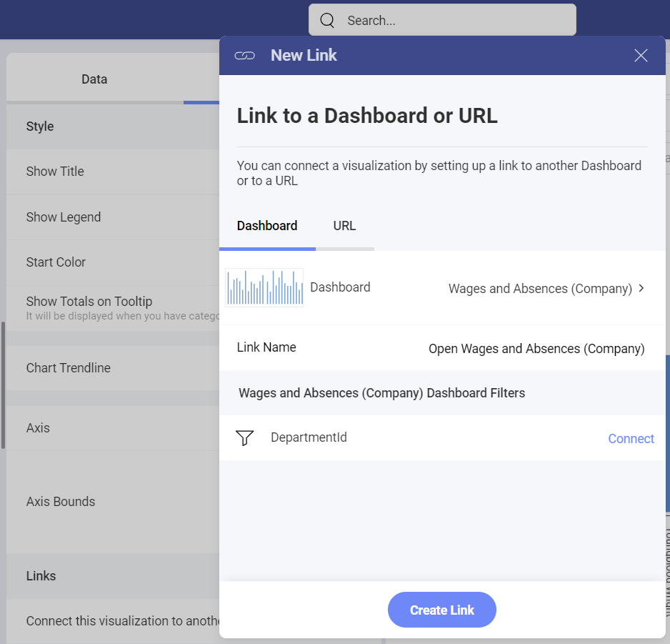
Task: Click Connect for the DepartmentId filter
Action: (631, 439)
